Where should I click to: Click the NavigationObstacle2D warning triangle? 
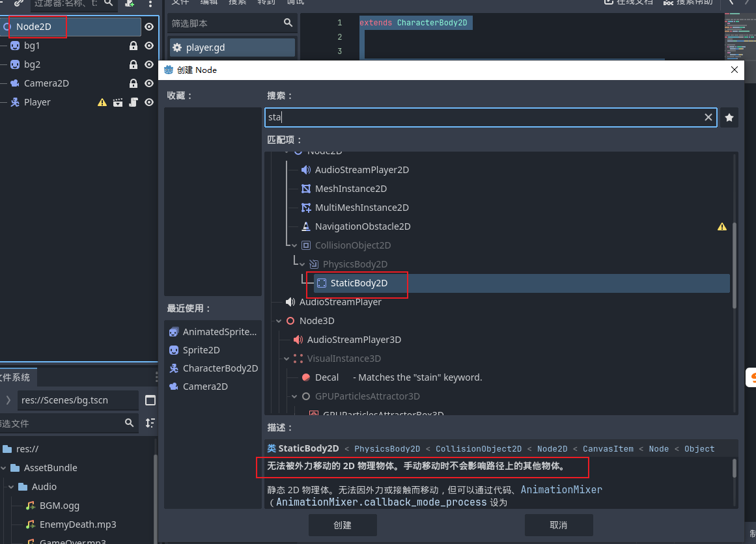point(721,226)
